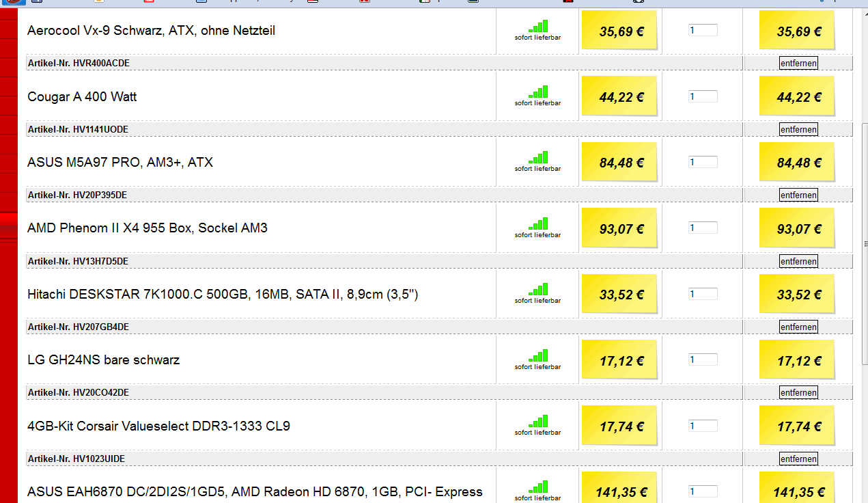868x503 pixels.
Task: Click unit price 17,74 € of Corsair kit
Action: tap(619, 426)
